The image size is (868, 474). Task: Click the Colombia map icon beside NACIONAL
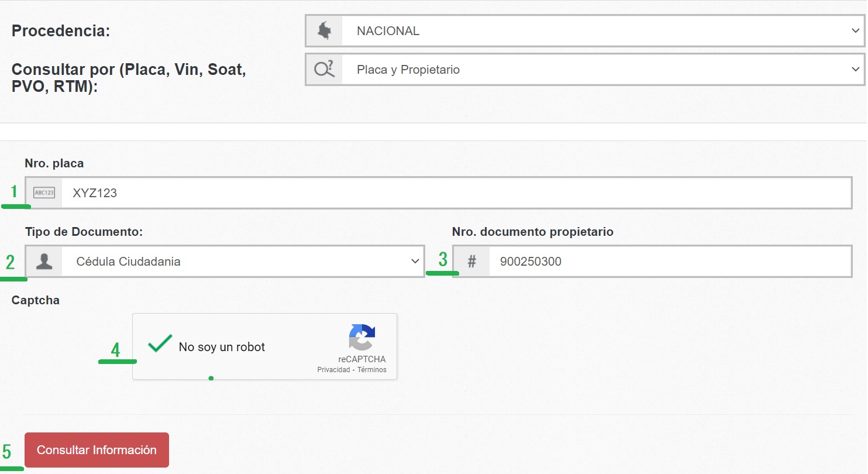point(323,32)
